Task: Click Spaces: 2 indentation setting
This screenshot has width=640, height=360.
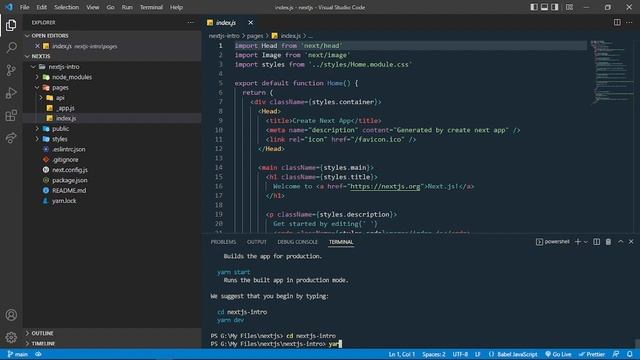Action: (x=433, y=354)
